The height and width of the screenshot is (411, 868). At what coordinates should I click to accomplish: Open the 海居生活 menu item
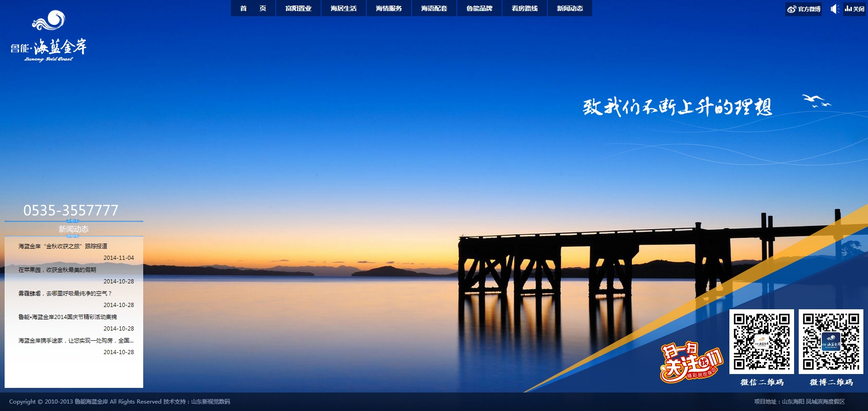tap(344, 8)
